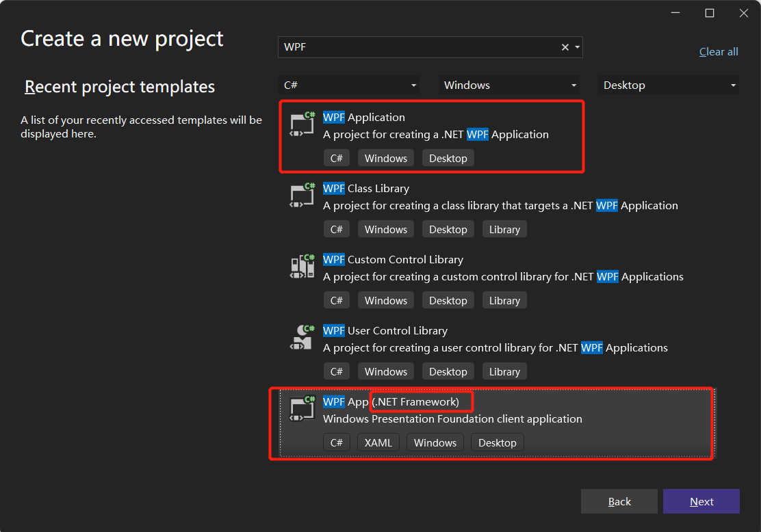Click the Recent project templates heading
This screenshot has height=532, width=761.
(x=120, y=87)
